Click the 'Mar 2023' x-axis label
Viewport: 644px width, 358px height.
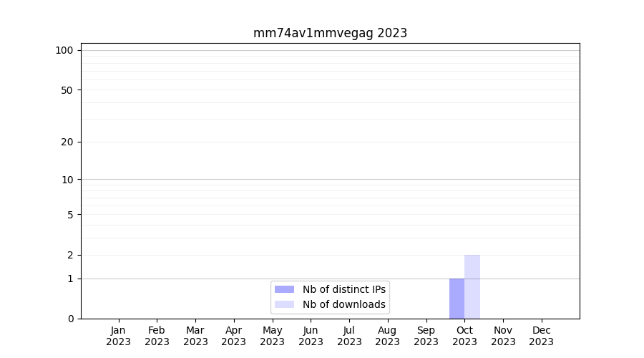pos(195,336)
